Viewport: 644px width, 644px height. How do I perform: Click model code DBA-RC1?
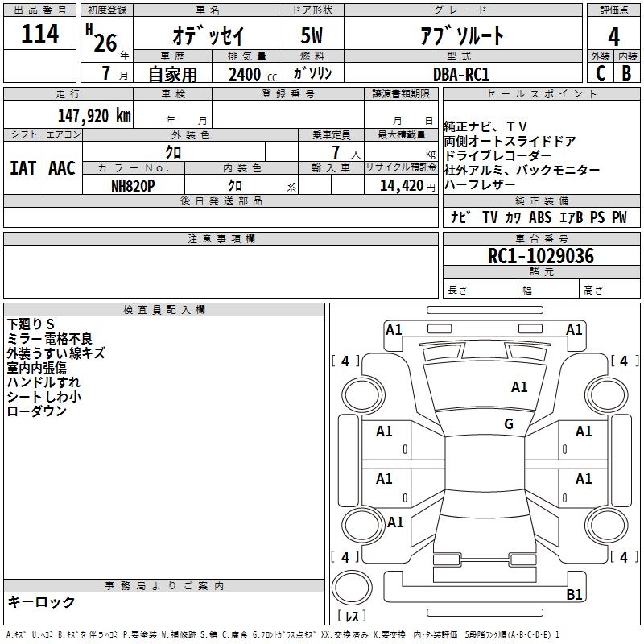(461, 74)
